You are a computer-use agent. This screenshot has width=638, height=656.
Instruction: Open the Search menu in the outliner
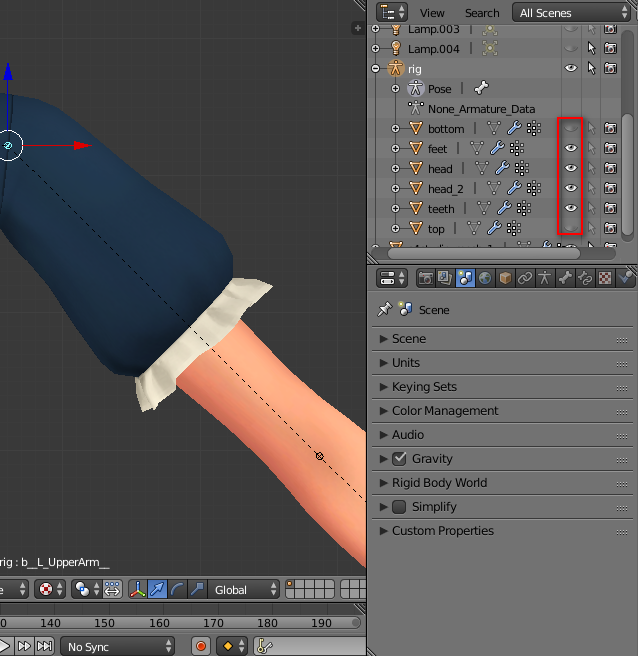coord(482,13)
